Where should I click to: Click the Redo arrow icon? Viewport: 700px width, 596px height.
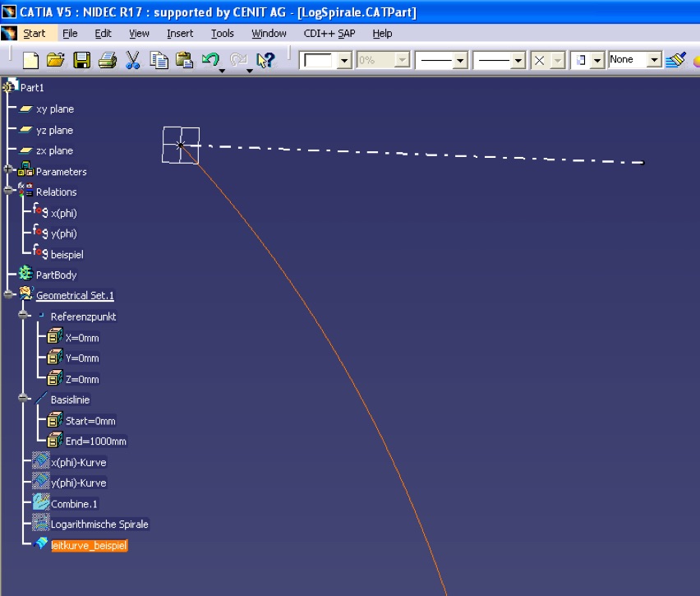click(238, 60)
